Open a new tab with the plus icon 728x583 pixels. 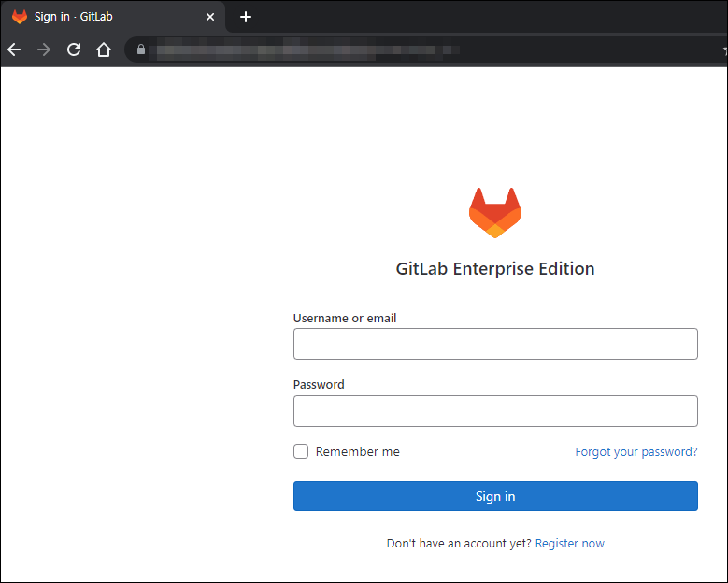click(246, 17)
